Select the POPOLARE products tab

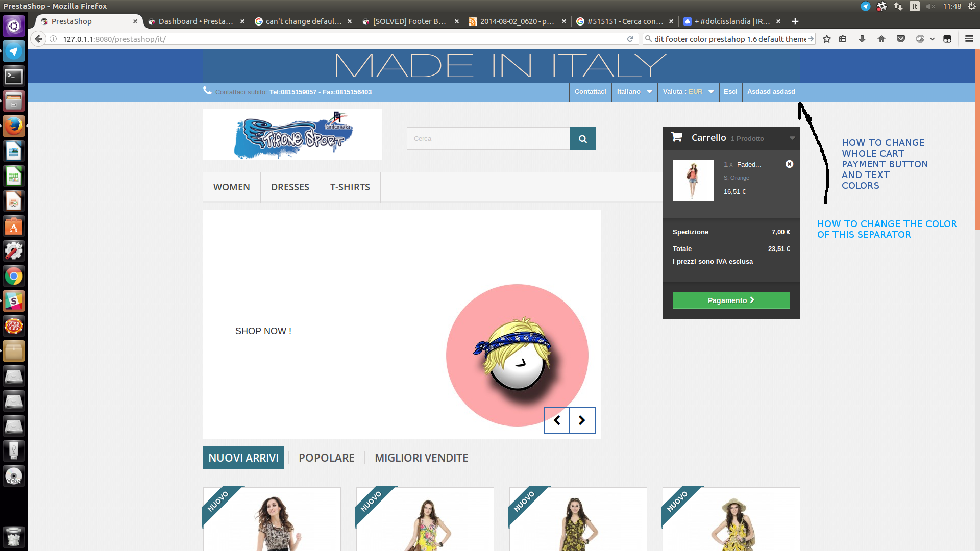(x=326, y=458)
